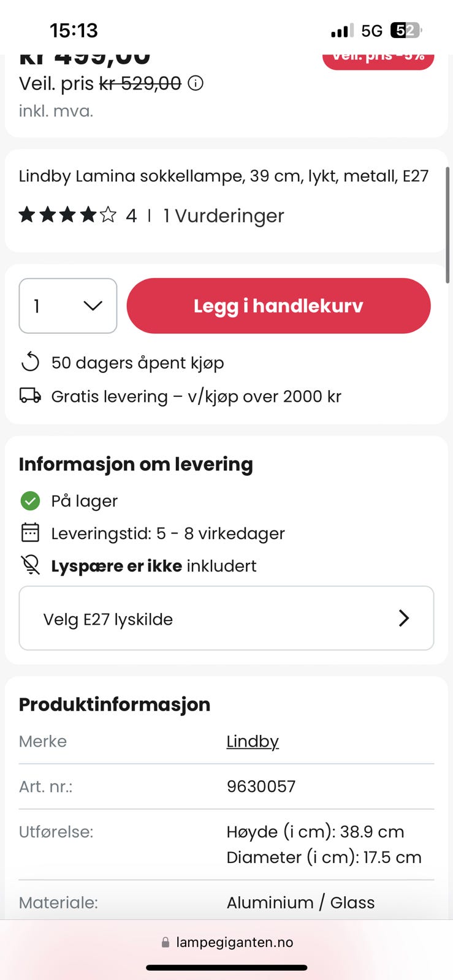Tap the lampegiganten.no address bar
The width and height of the screenshot is (453, 980).
(227, 943)
